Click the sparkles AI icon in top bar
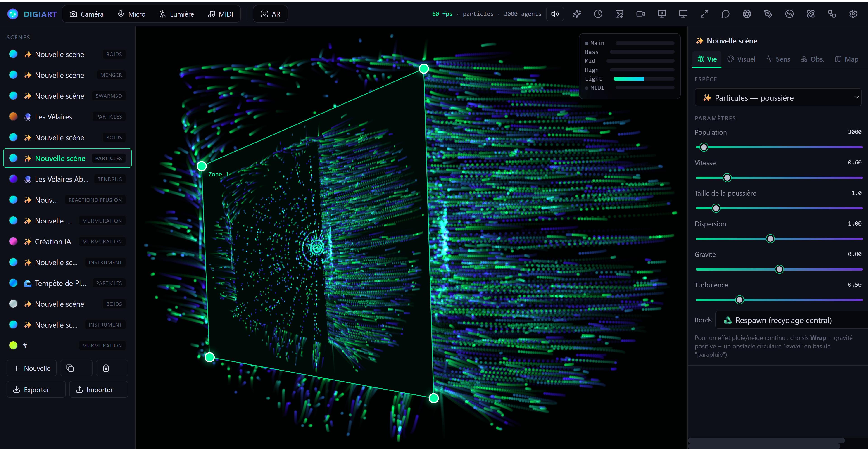Image resolution: width=868 pixels, height=449 pixels. point(577,14)
